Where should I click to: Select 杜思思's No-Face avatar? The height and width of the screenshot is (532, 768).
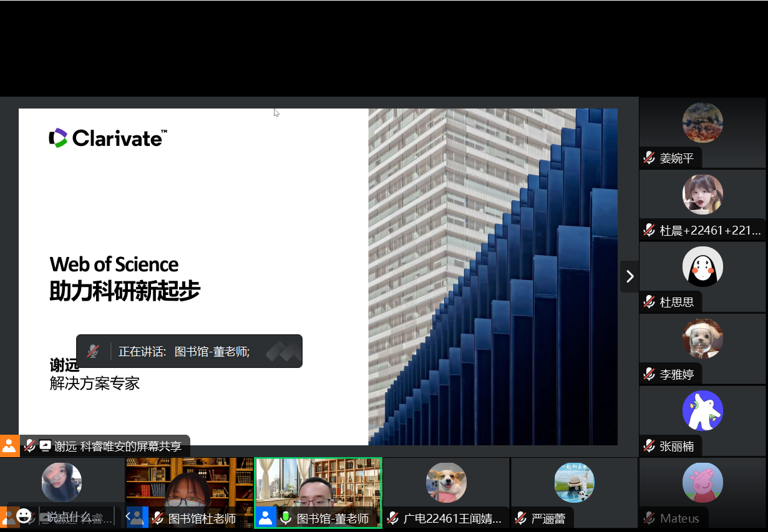click(702, 267)
